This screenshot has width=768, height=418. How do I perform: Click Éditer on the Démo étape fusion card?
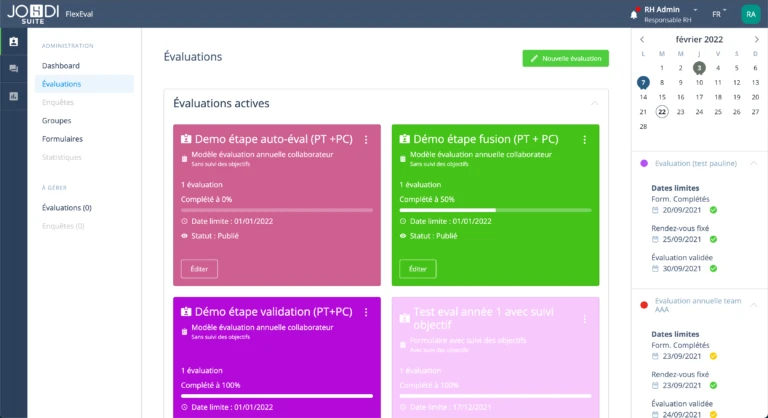pyautogui.click(x=417, y=269)
